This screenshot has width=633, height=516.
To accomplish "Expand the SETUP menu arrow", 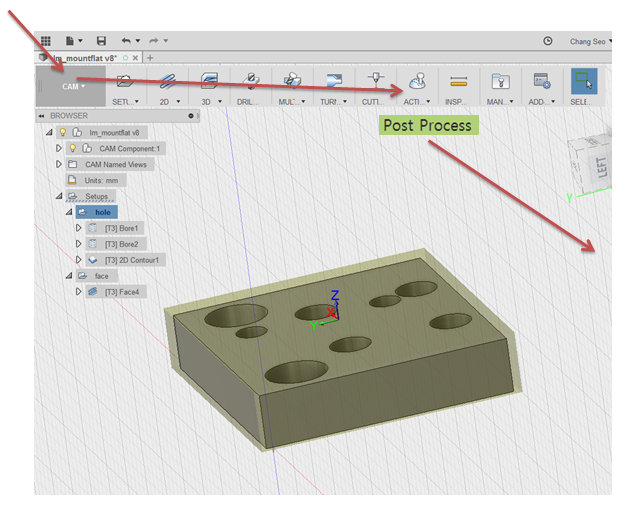I will (x=137, y=101).
